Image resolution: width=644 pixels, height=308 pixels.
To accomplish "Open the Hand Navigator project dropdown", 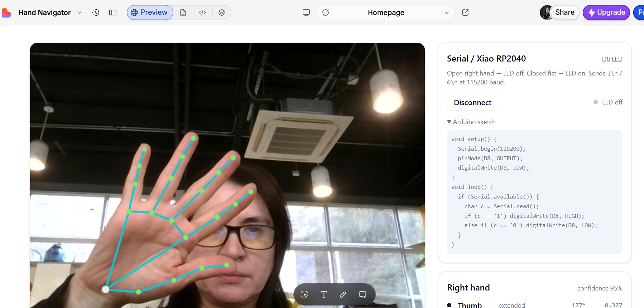I will point(50,13).
